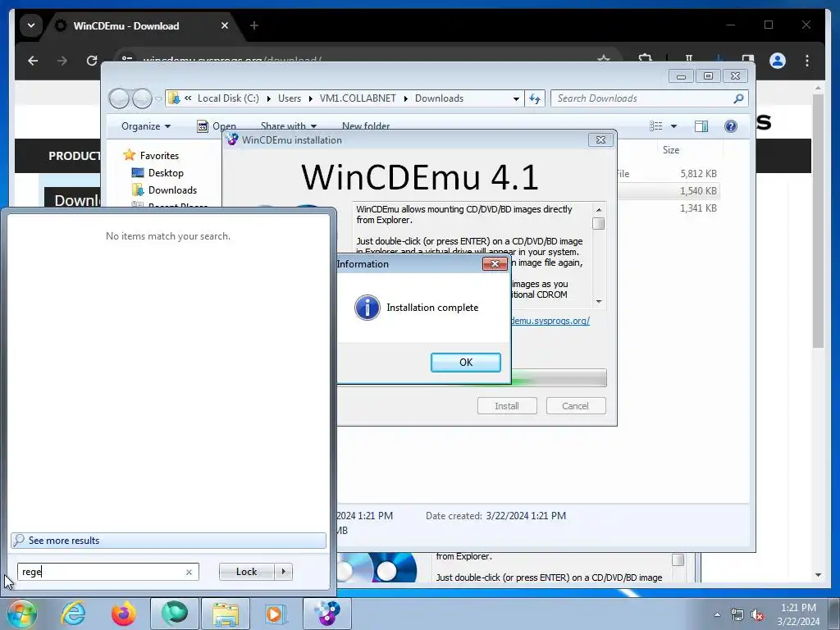Image resolution: width=840 pixels, height=630 pixels.
Task: Click New folder in Explorer toolbar
Action: (366, 126)
